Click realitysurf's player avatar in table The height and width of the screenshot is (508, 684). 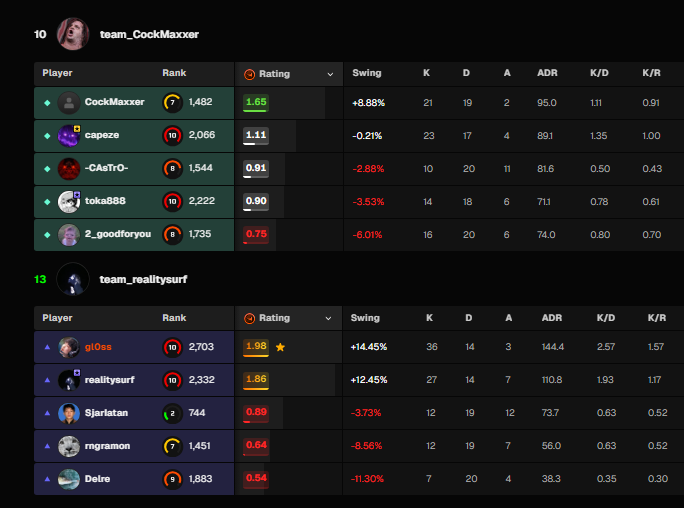[x=69, y=380]
